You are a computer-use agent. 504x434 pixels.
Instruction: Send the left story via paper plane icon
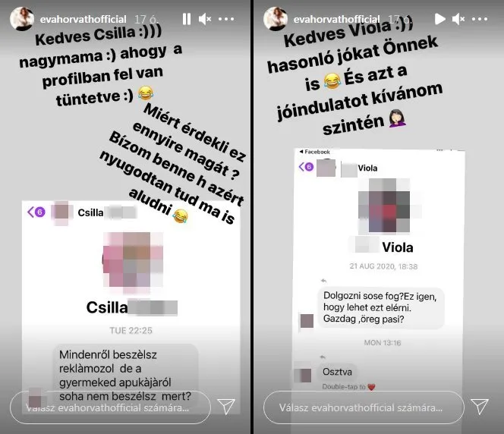[x=226, y=407]
